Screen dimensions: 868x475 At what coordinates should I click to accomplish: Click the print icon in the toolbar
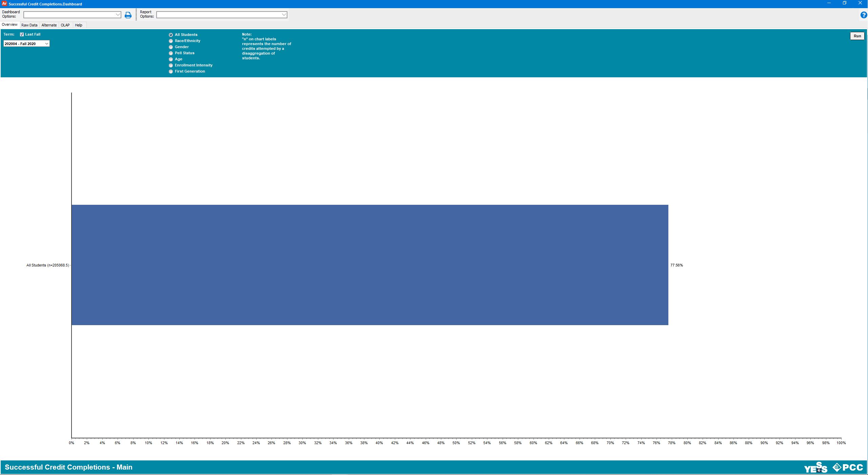click(127, 15)
